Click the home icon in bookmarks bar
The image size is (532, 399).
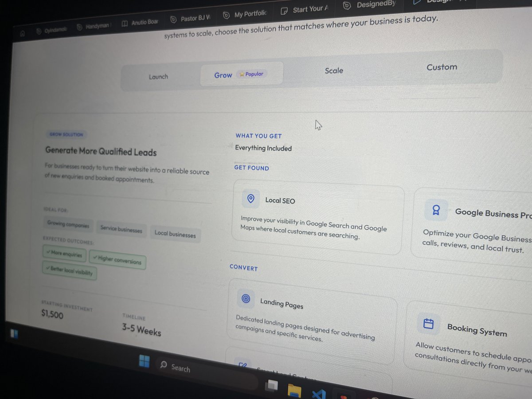(x=22, y=33)
